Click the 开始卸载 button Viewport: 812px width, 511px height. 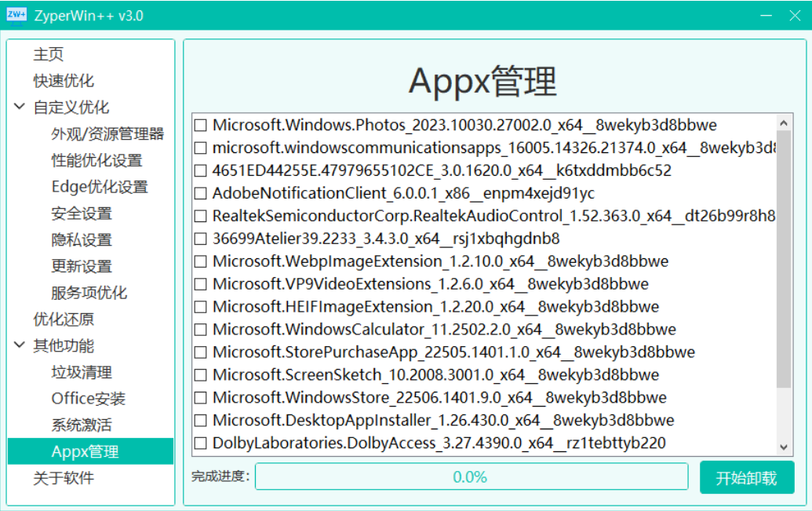pos(746,476)
